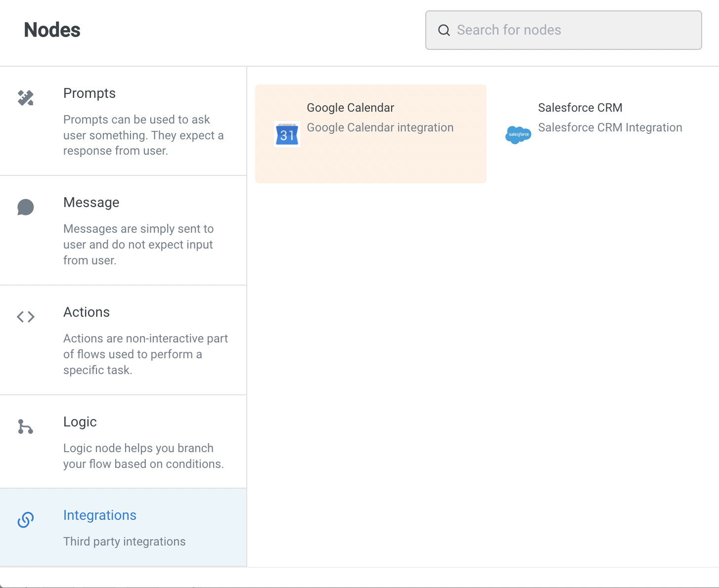Click the Message speech bubble icon

point(26,208)
